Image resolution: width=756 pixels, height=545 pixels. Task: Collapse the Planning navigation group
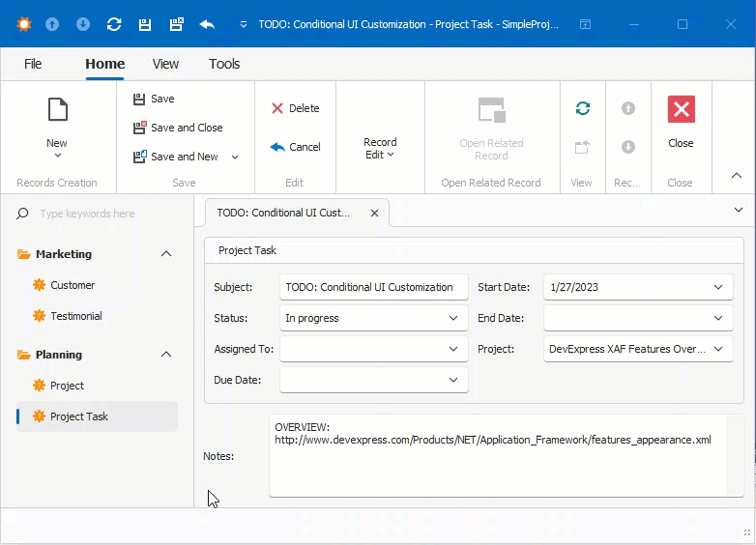166,355
